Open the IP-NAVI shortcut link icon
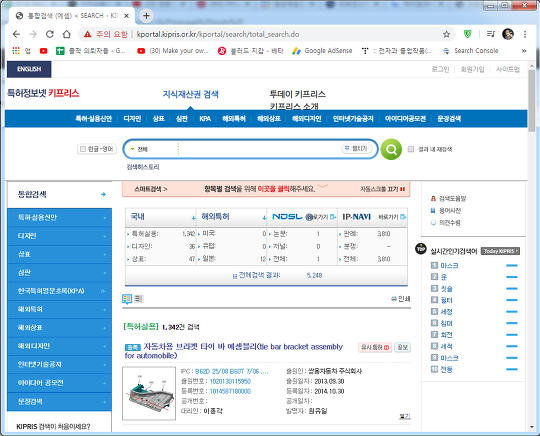This screenshot has width=540, height=436. pyautogui.click(x=403, y=217)
